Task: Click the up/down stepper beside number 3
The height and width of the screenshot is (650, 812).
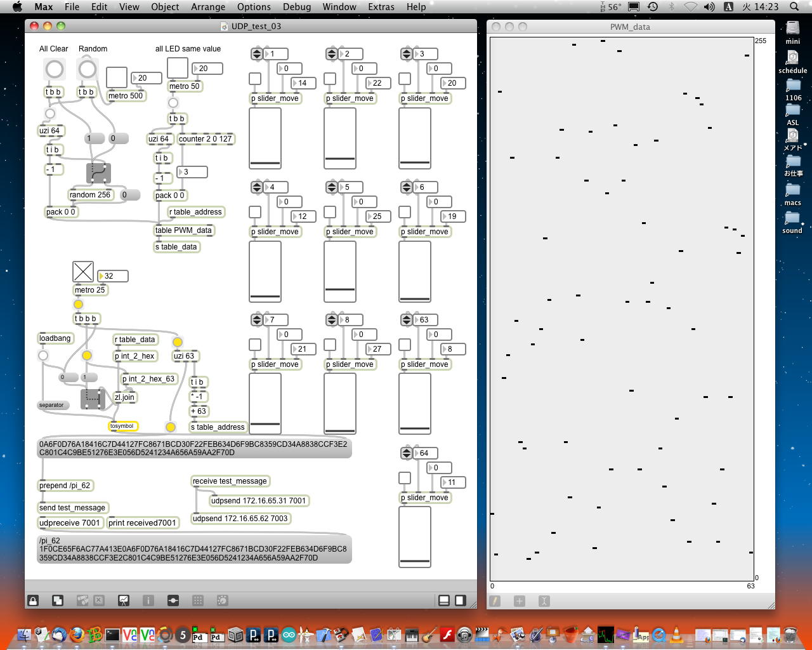Action: (407, 54)
